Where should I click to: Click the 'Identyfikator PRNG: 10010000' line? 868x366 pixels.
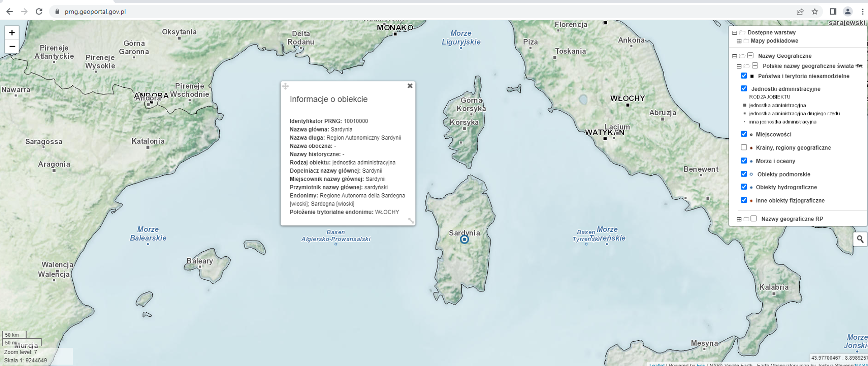point(329,121)
